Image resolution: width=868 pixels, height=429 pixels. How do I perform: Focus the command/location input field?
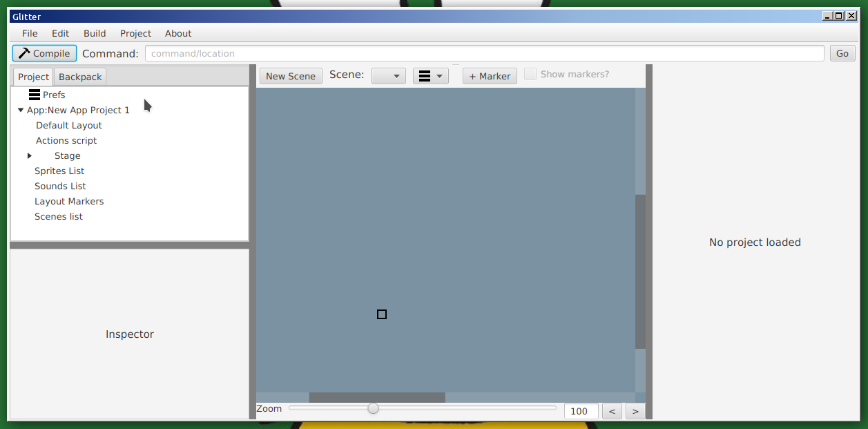[x=484, y=53]
